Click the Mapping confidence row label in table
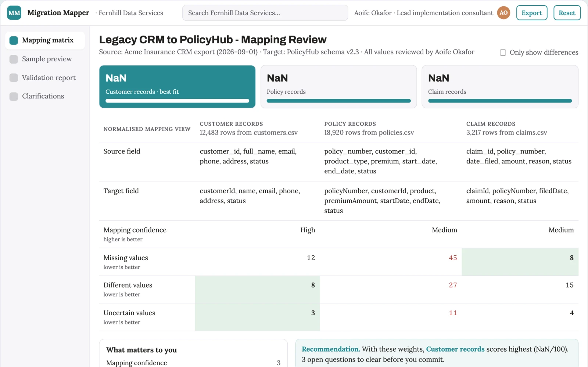 [135, 230]
